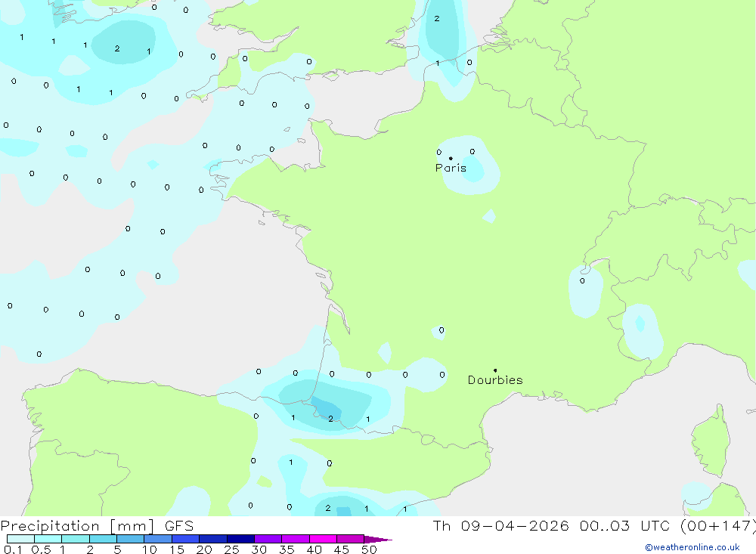Click the '0' value right of Paris
This screenshot has width=756, height=554.
click(x=472, y=151)
